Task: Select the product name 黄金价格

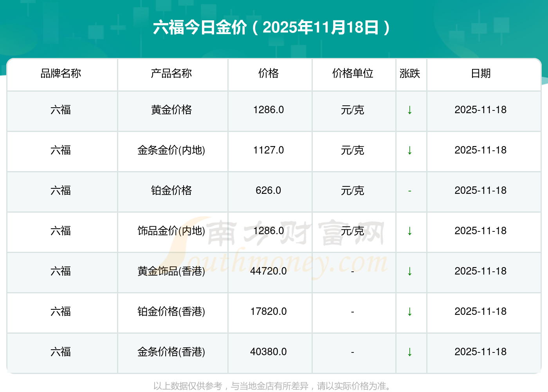Action: click(x=171, y=110)
